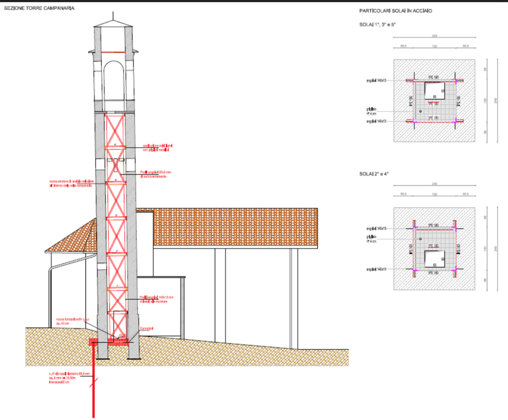Image resolution: width=508 pixels, height=420 pixels.
Task: Select the 'Connettori' annotation label
Action: pos(147,328)
